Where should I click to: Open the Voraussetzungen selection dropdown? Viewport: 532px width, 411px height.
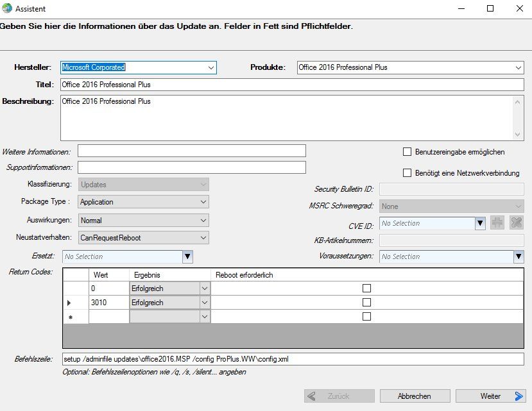519,256
